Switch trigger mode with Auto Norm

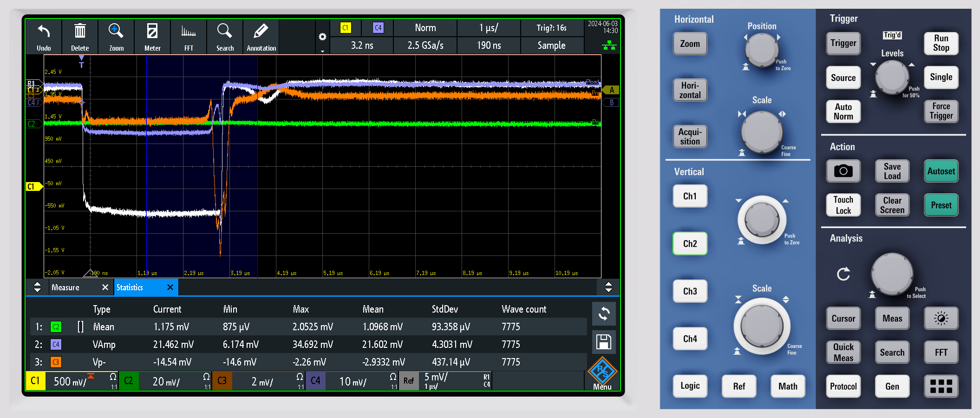pyautogui.click(x=843, y=112)
